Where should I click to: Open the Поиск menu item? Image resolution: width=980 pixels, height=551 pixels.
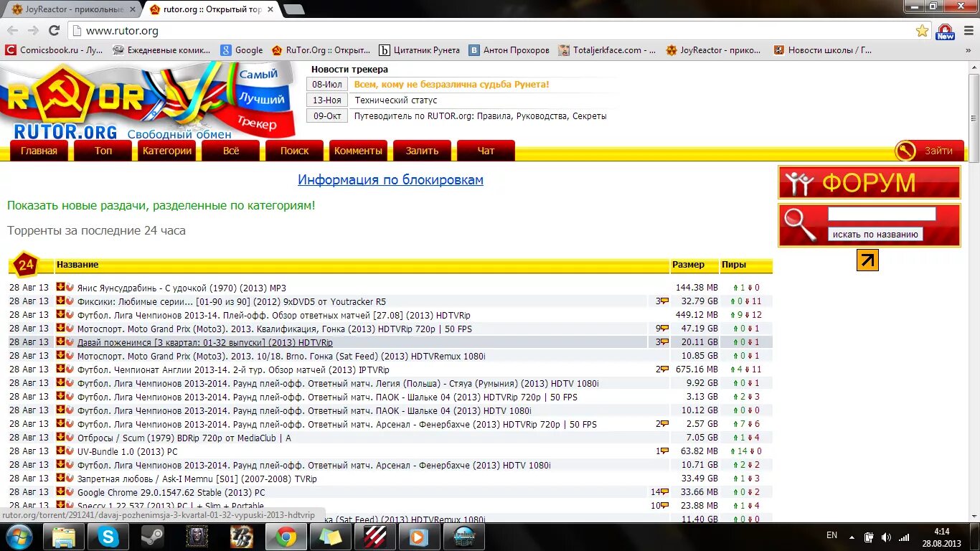point(295,151)
